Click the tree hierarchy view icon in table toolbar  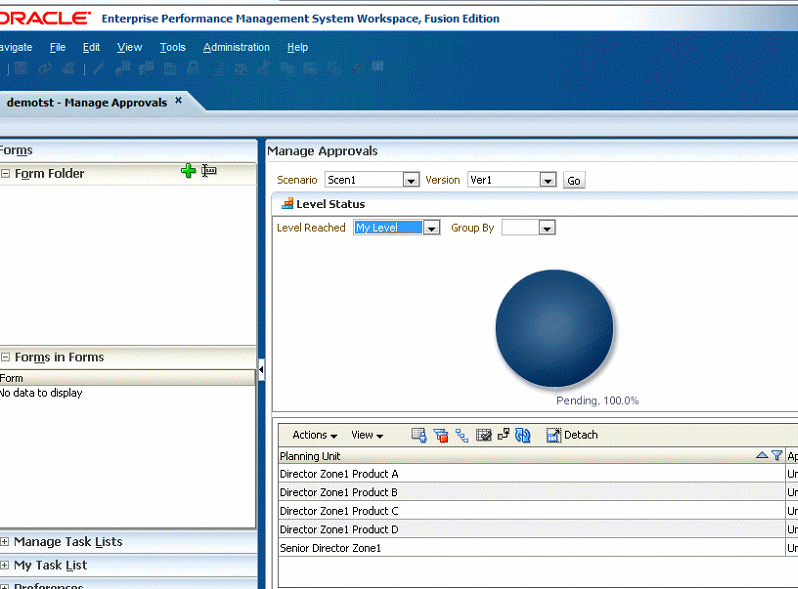462,435
